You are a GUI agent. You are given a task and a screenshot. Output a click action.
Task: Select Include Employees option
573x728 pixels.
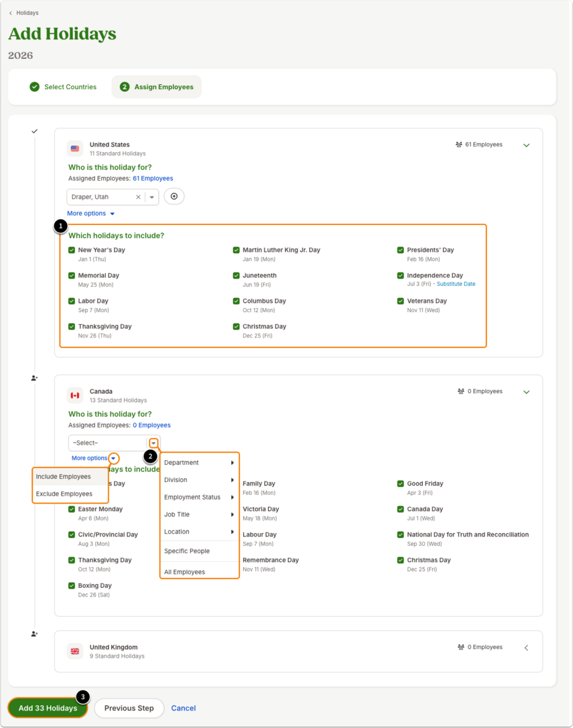pyautogui.click(x=70, y=477)
